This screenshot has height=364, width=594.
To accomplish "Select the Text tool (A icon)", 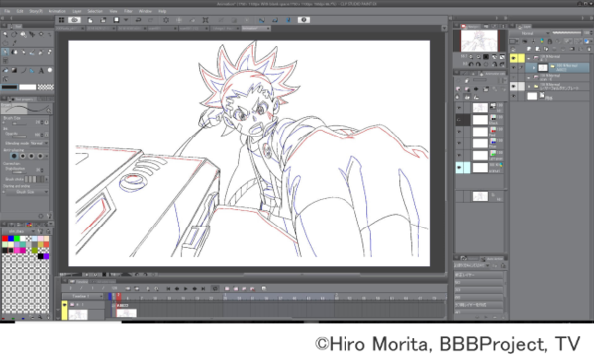I will pyautogui.click(x=41, y=71).
